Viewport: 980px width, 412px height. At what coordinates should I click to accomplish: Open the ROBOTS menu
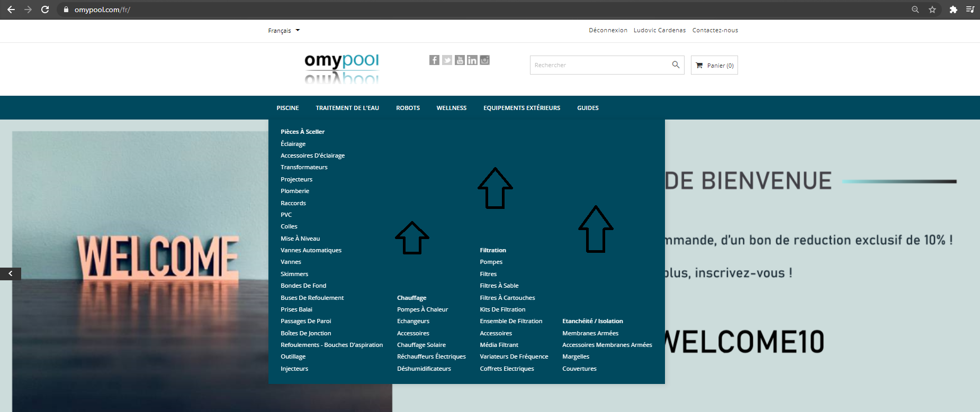[x=408, y=108]
